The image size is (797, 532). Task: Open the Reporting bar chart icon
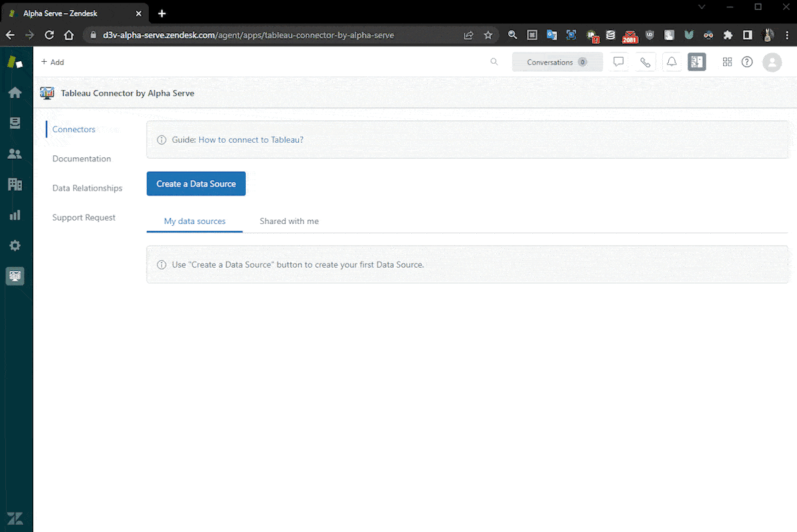click(x=15, y=215)
